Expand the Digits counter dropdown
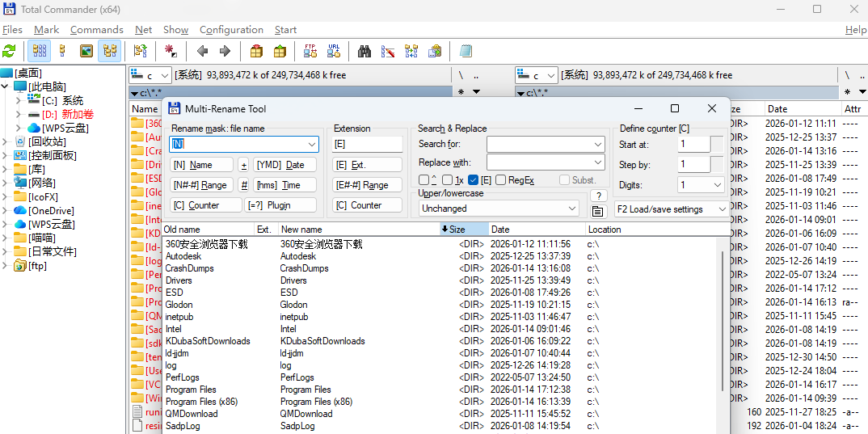The width and height of the screenshot is (868, 434). point(701,185)
